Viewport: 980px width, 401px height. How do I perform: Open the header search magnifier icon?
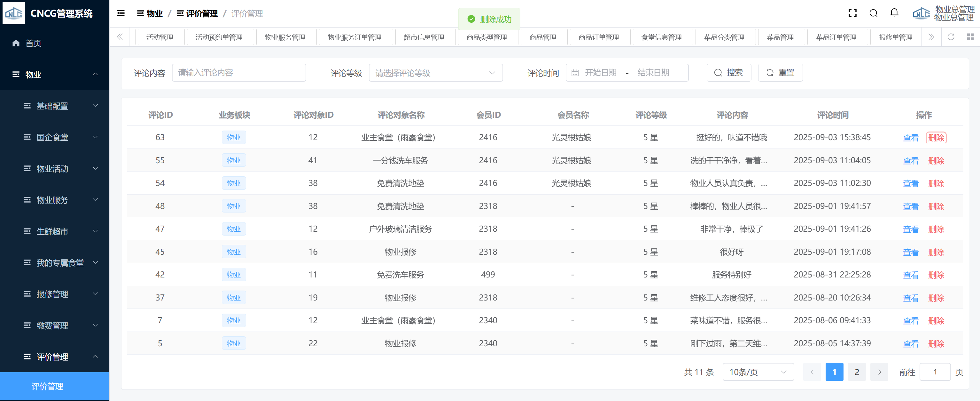[x=873, y=13]
